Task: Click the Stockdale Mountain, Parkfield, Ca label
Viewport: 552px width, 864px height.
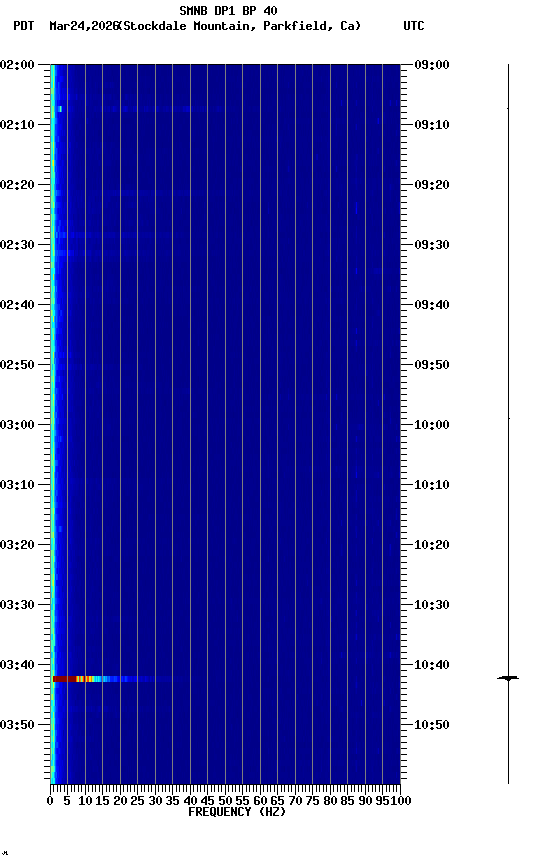Action: coord(242,26)
